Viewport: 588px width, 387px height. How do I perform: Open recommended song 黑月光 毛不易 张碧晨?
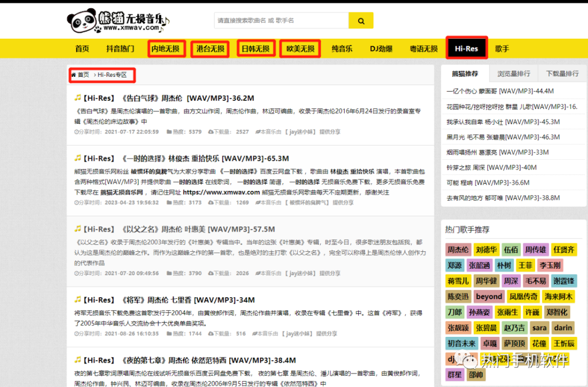(503, 137)
